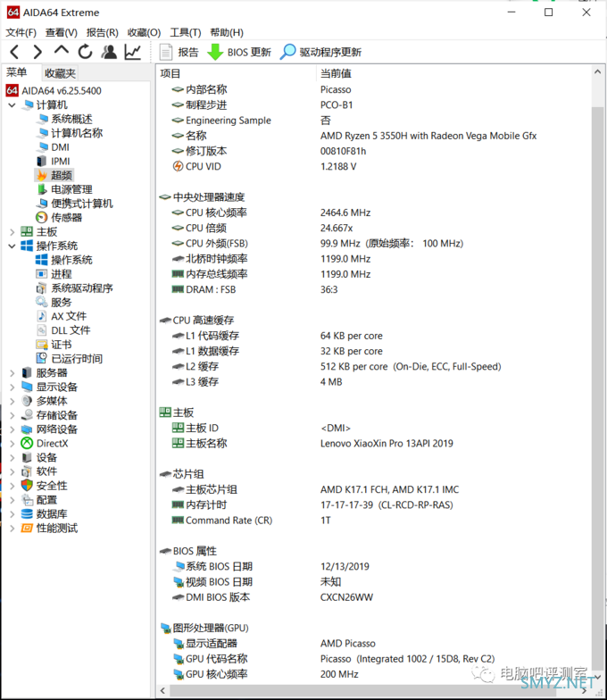This screenshot has height=700, width=607.
Task: Select DLL 文件 in the tree
Action: 64,330
